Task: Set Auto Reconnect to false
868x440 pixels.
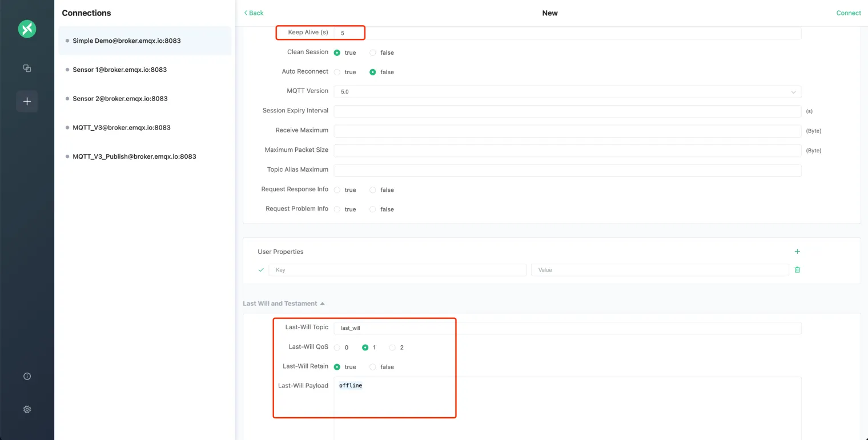Action: (x=373, y=72)
